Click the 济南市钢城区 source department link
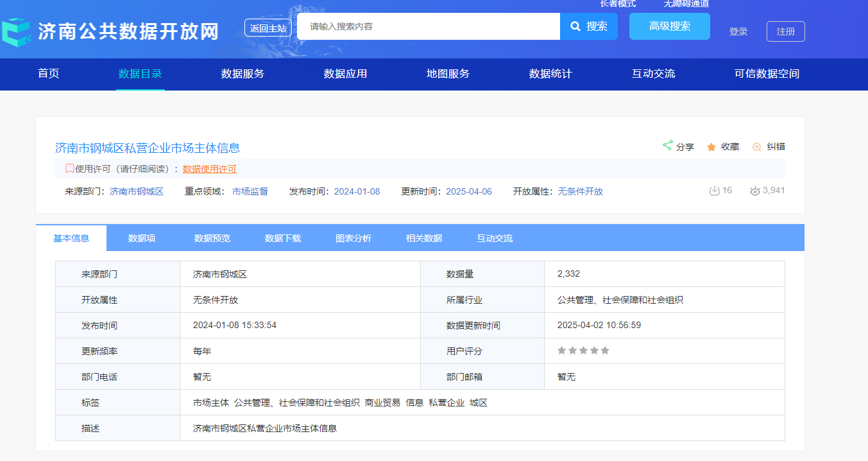This screenshot has width=868, height=461. point(137,191)
